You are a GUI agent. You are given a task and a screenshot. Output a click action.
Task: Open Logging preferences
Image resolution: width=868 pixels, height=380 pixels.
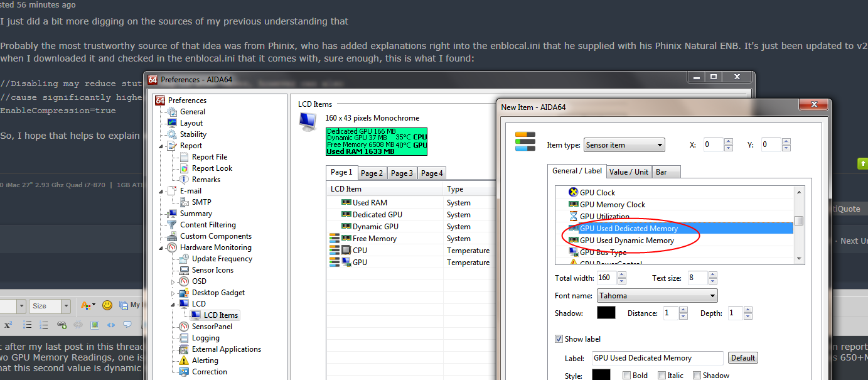pos(206,338)
